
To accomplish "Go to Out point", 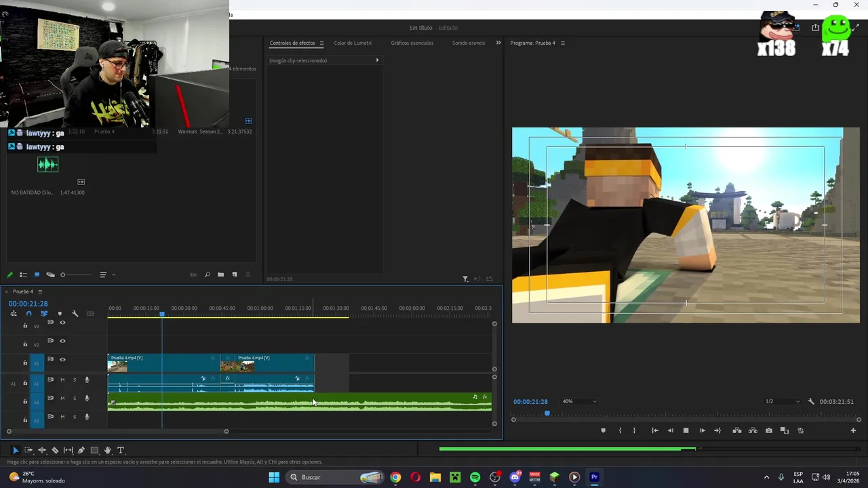I will pyautogui.click(x=717, y=430).
